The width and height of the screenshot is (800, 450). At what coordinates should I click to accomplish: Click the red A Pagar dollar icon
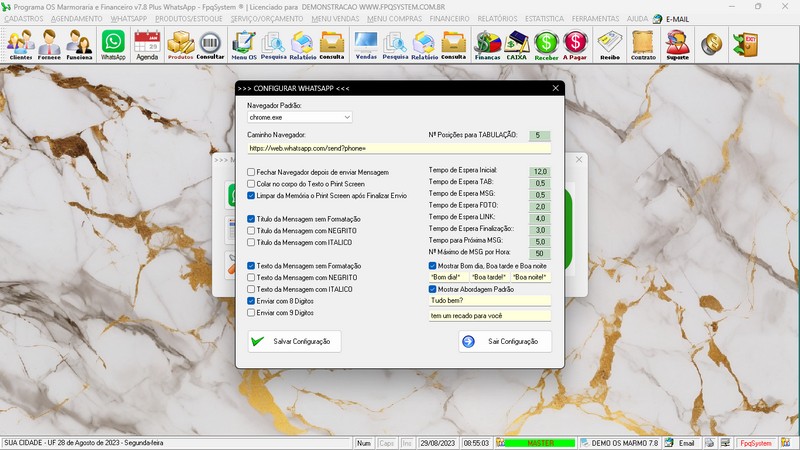click(575, 45)
